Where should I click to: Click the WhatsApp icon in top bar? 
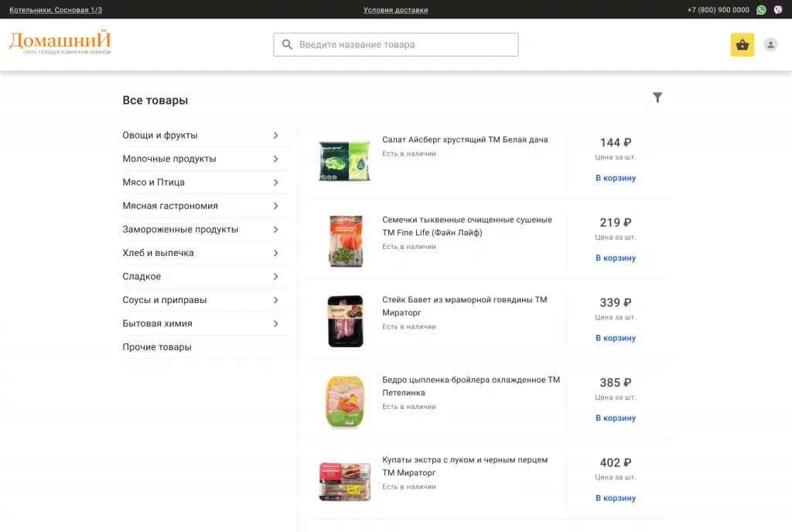pyautogui.click(x=761, y=10)
